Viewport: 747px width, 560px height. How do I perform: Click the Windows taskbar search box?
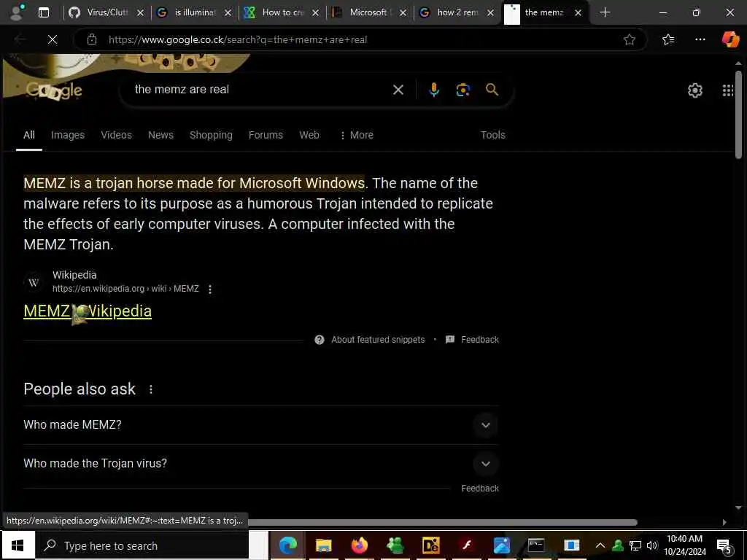click(x=142, y=545)
